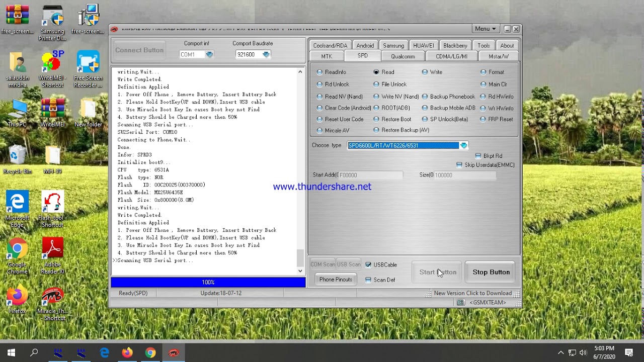Switch to Edge in the taskbar
644x362 pixels.
point(104,352)
